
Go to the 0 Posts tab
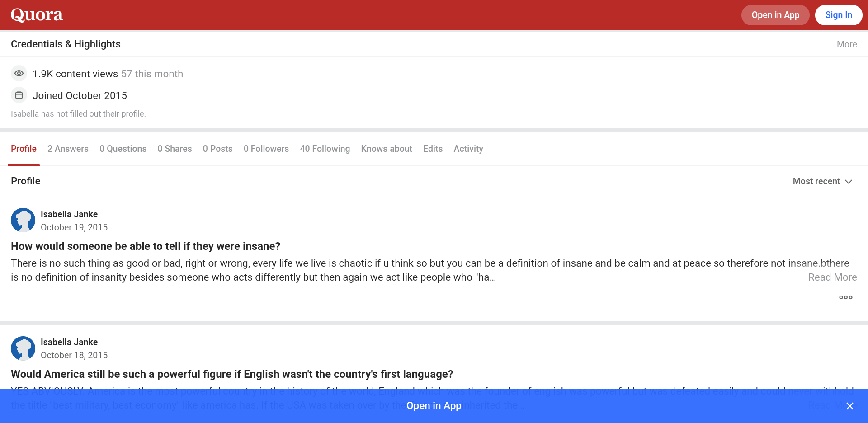tap(217, 149)
